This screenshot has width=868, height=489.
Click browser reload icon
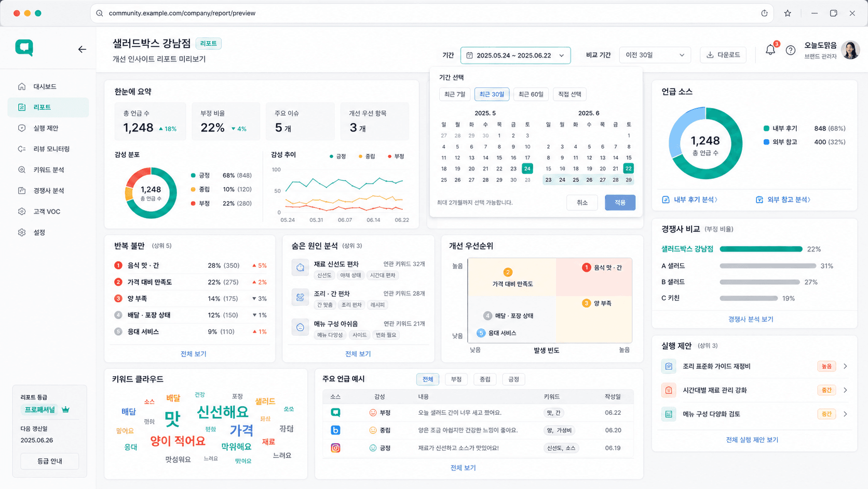click(x=764, y=13)
